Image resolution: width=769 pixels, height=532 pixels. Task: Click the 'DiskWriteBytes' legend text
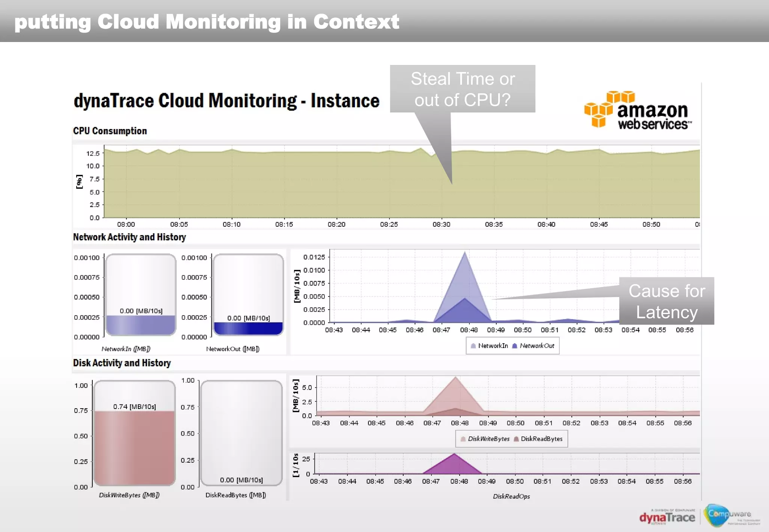(x=489, y=439)
